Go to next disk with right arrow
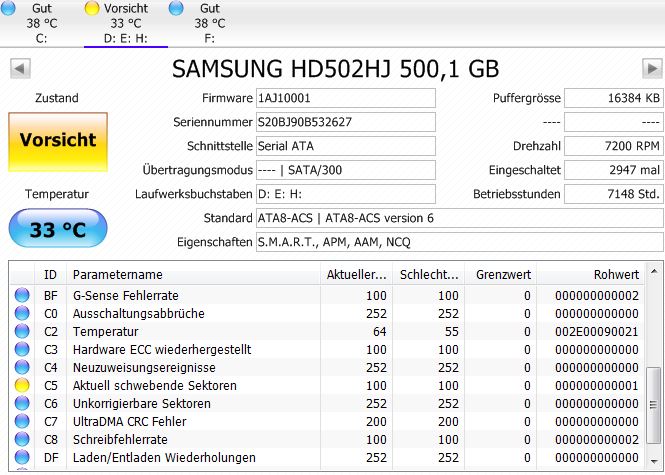This screenshot has width=665, height=475. click(x=652, y=69)
